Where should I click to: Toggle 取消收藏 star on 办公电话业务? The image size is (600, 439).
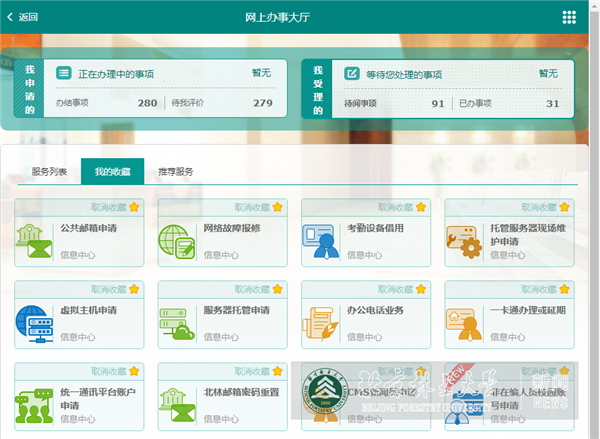pos(421,289)
